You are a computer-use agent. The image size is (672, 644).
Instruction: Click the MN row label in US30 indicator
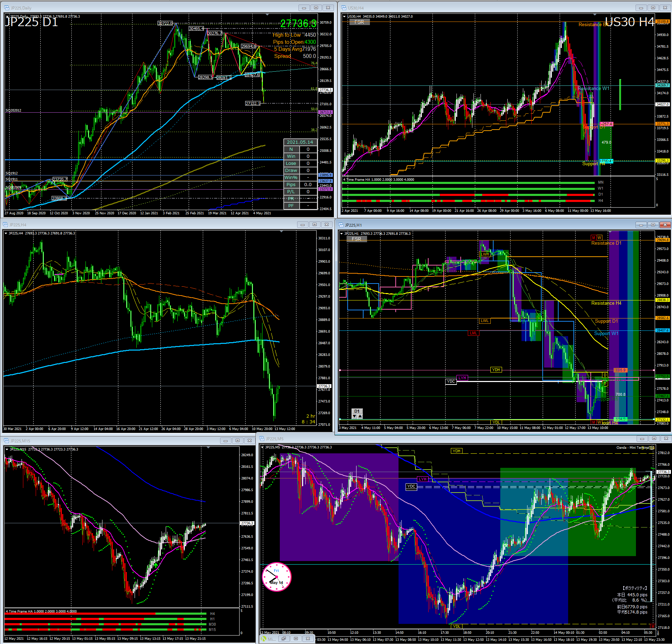[601, 182]
